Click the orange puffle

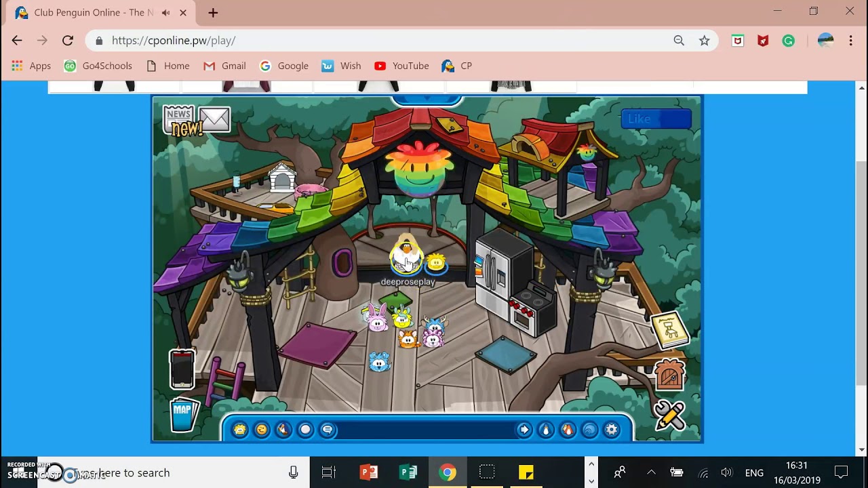(x=408, y=338)
